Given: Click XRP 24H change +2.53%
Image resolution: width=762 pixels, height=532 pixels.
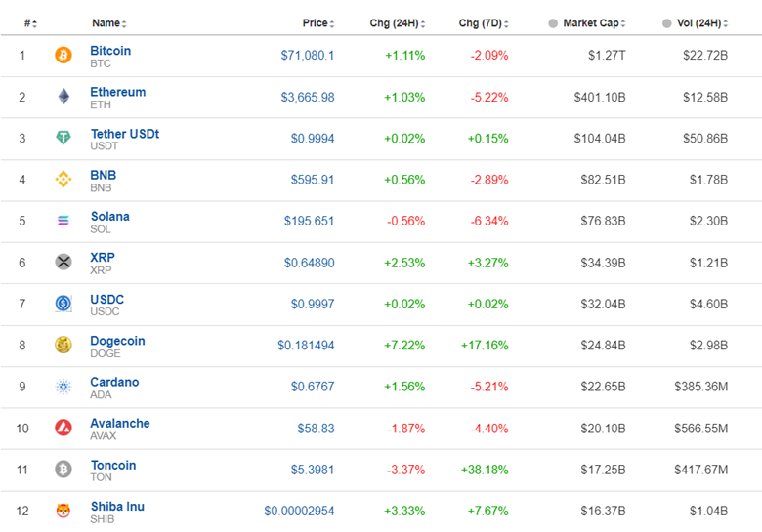Looking at the screenshot, I should pos(404,263).
